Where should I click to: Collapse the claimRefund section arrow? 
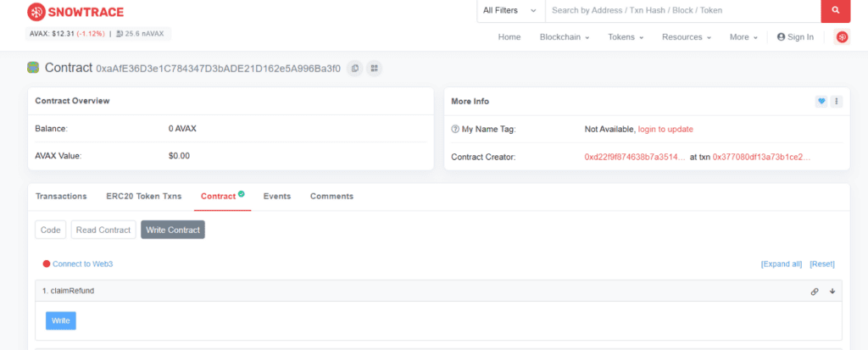point(832,292)
